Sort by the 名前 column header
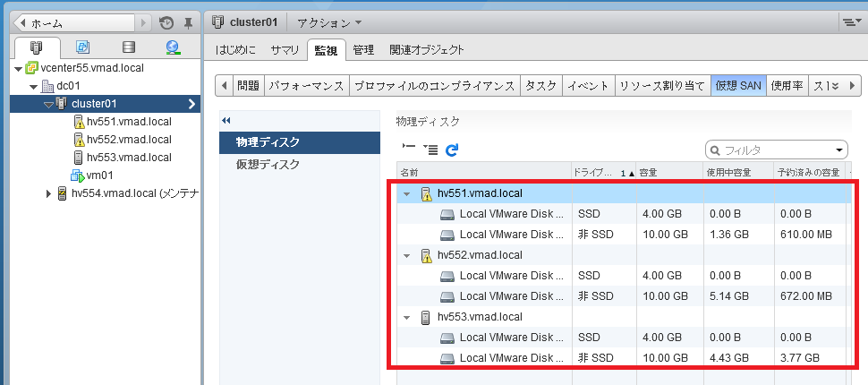 tap(484, 173)
